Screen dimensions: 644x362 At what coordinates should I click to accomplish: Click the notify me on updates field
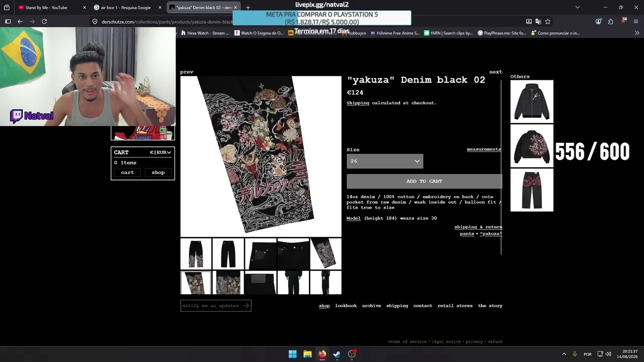pos(216,306)
